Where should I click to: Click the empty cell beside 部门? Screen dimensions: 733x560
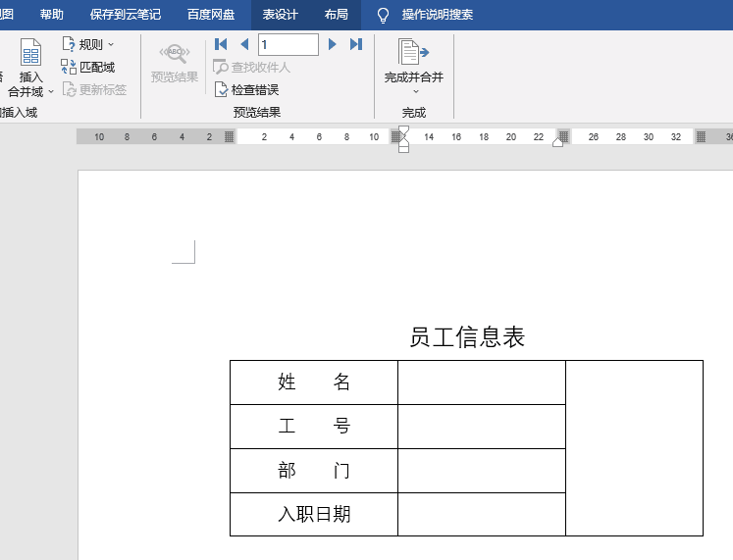pyautogui.click(x=482, y=471)
